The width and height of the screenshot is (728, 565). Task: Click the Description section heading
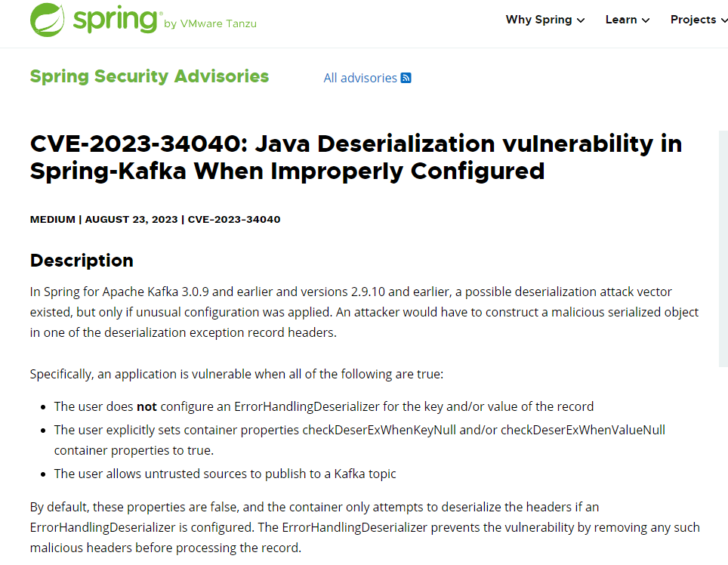(x=82, y=261)
